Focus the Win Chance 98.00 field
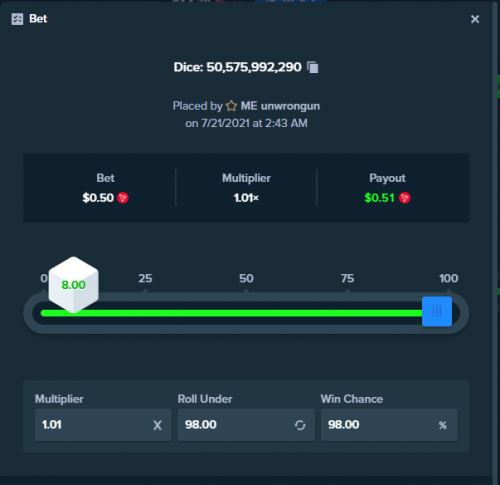Viewport: 500px width, 485px height. click(x=389, y=425)
